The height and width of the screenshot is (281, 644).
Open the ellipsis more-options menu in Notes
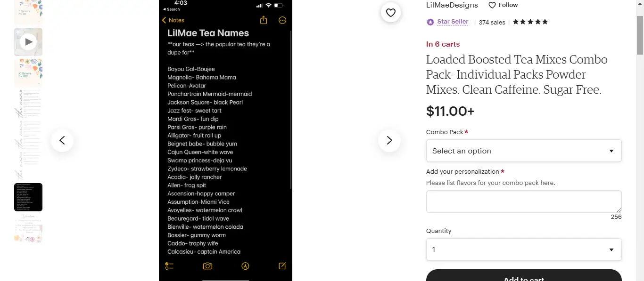coord(282,20)
